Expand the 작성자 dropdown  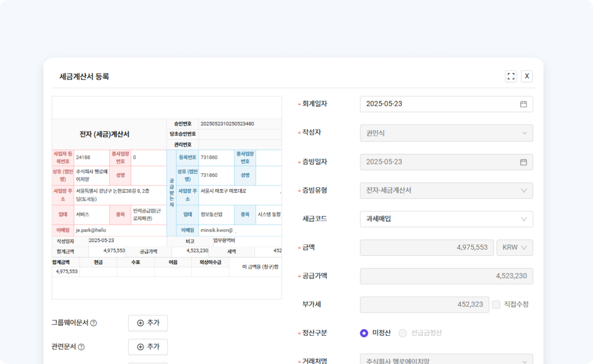coord(446,133)
